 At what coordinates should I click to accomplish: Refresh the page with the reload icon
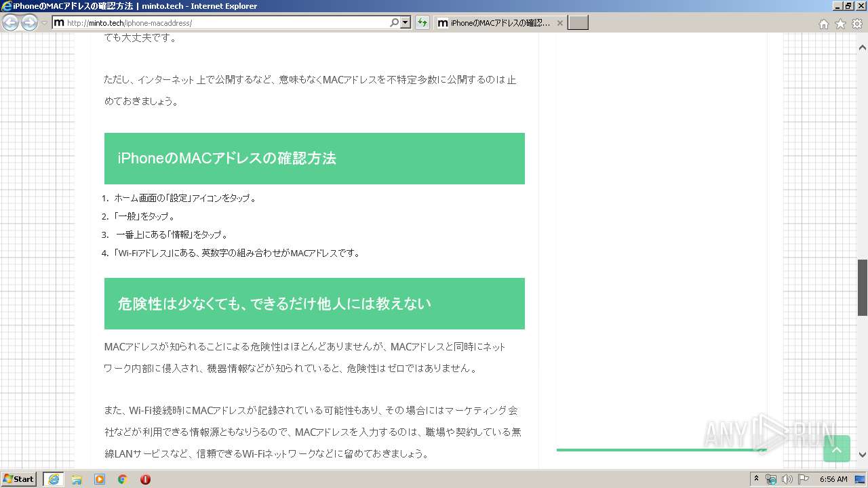point(422,23)
